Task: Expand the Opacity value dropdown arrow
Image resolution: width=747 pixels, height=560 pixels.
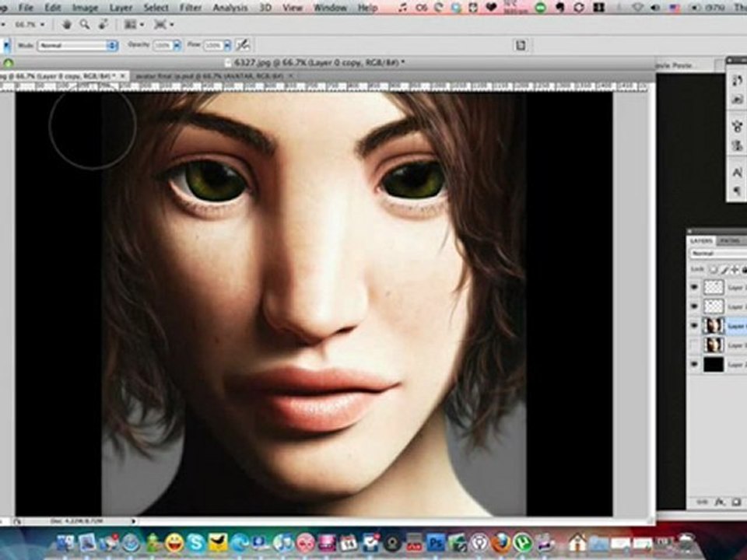Action: [x=177, y=46]
